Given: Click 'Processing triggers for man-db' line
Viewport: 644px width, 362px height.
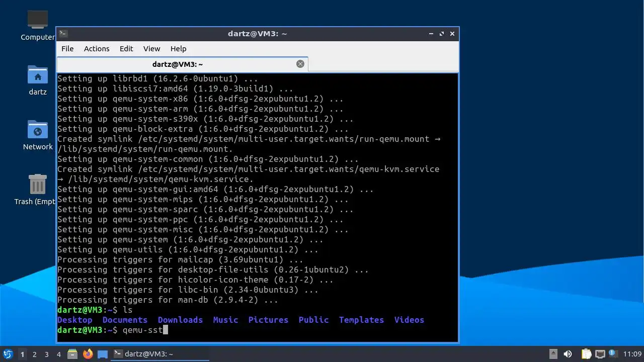Looking at the screenshot, I should [x=168, y=300].
